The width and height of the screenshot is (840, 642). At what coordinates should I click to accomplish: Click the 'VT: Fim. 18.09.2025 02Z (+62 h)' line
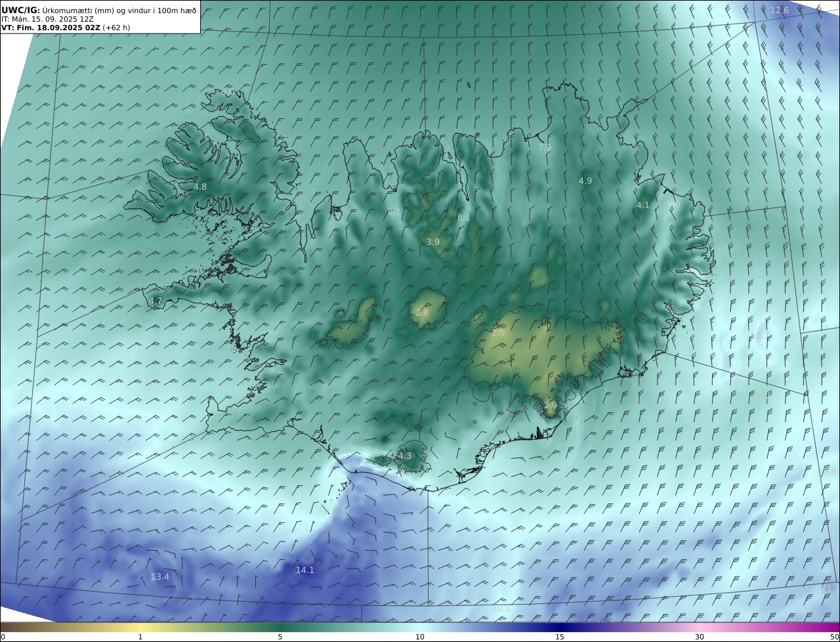point(66,28)
